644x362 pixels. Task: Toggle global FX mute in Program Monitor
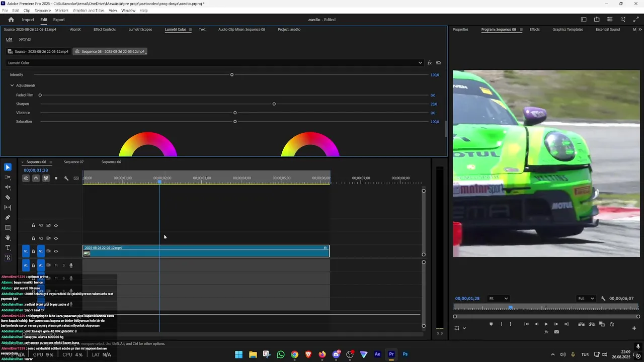[546, 332]
